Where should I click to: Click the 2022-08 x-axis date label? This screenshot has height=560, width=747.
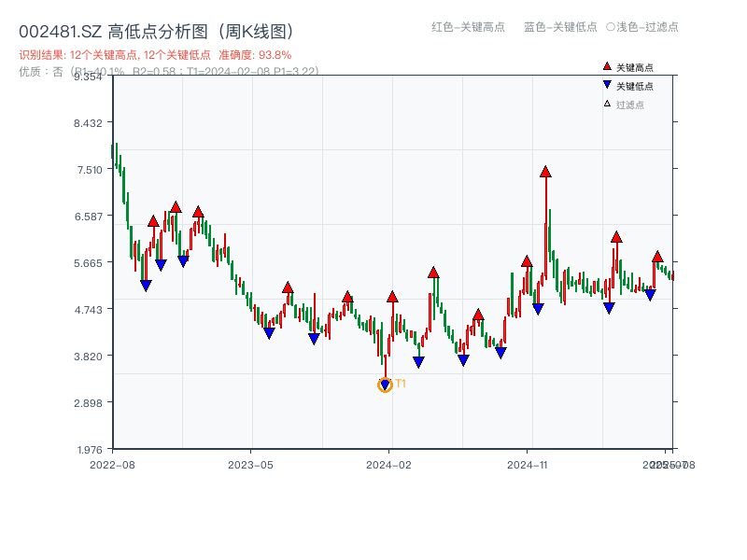[112, 465]
